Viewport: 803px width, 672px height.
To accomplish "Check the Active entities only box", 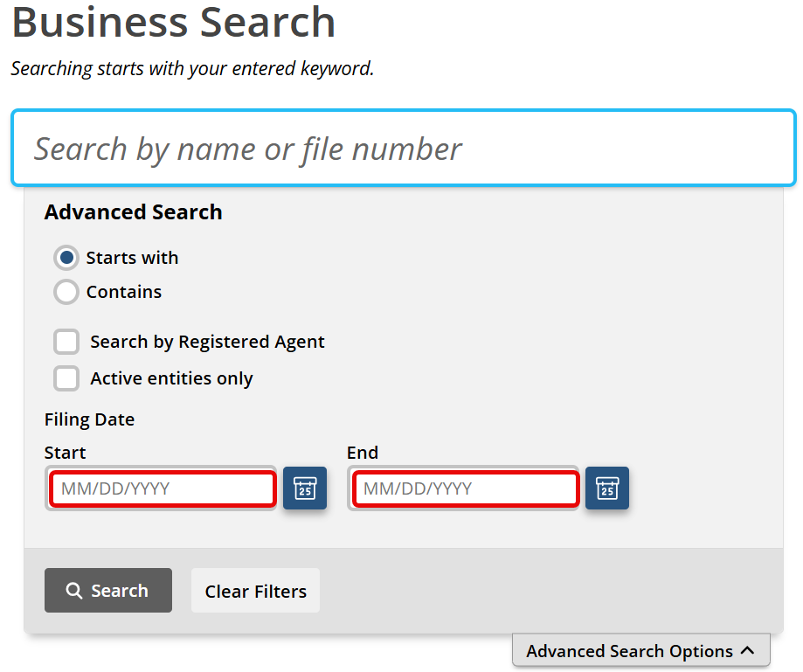I will point(66,378).
